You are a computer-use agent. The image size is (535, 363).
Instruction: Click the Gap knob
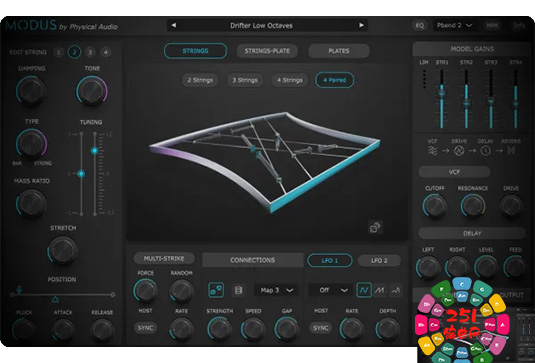point(287,329)
